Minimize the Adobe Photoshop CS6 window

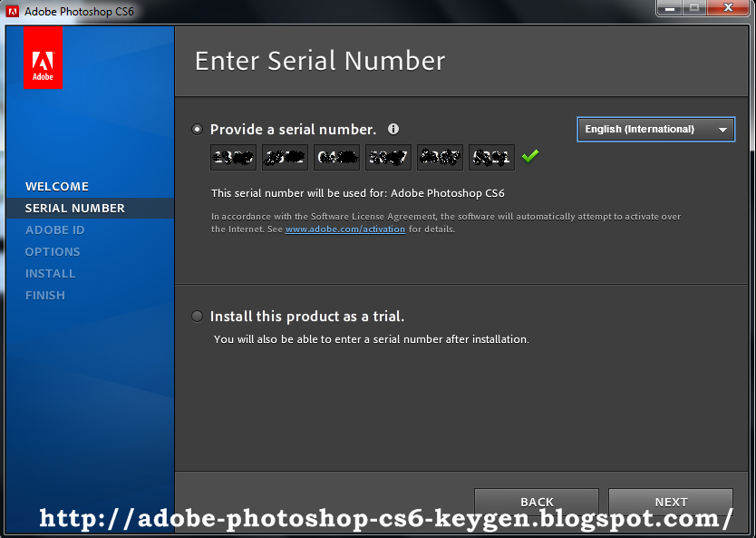tap(670, 8)
